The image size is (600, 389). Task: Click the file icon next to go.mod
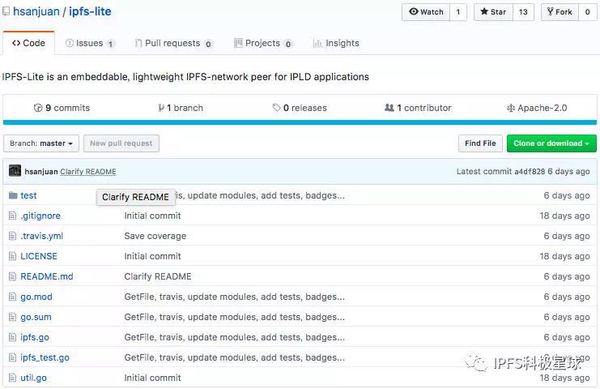(x=13, y=297)
